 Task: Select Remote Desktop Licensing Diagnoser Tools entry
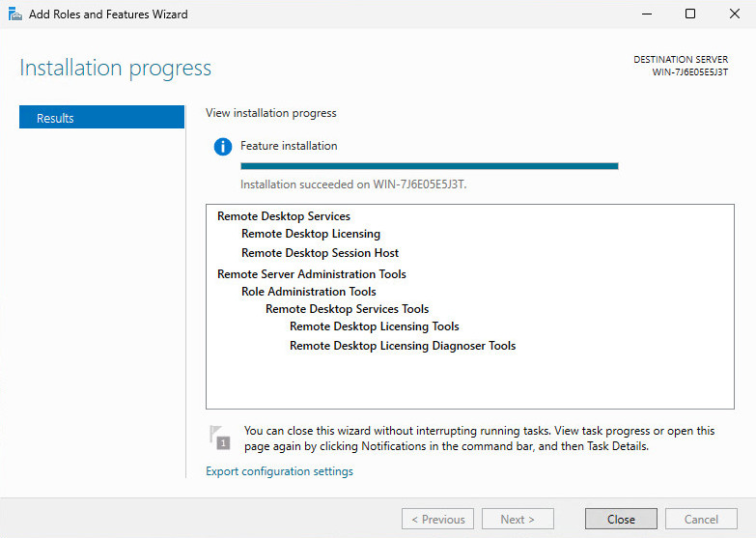(403, 346)
